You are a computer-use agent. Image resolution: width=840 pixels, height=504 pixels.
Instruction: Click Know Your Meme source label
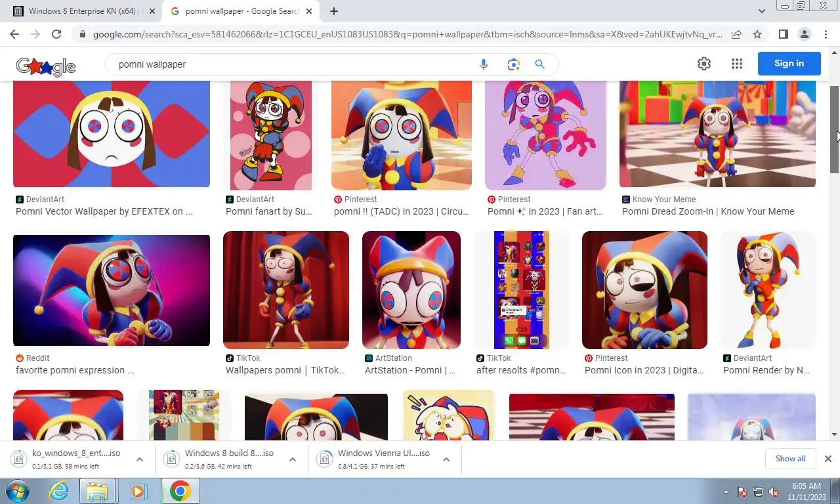[x=664, y=199]
